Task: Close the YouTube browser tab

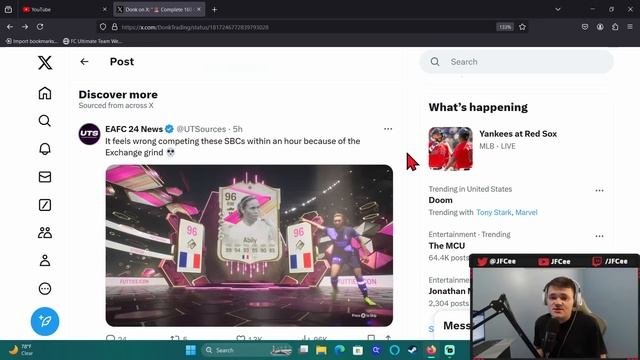Action: pyautogui.click(x=104, y=9)
